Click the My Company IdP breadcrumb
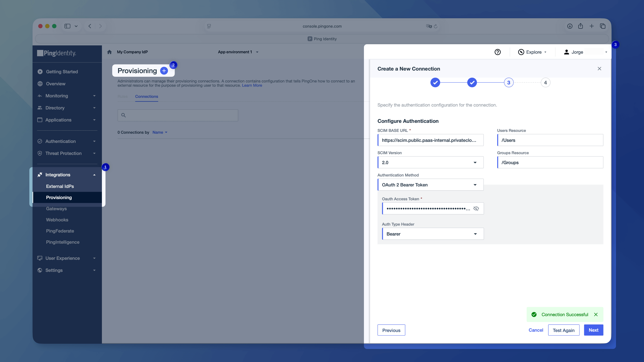644x362 pixels. [132, 52]
